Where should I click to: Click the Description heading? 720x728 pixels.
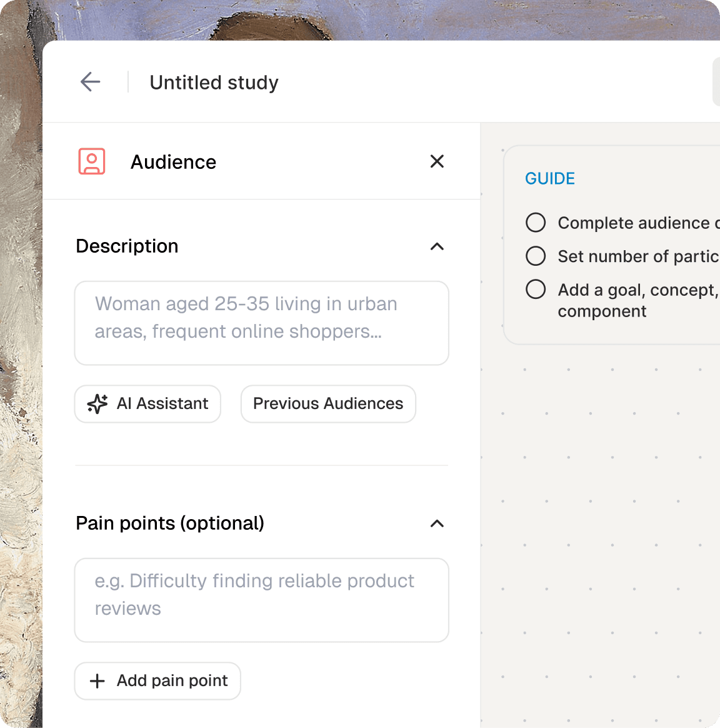click(x=126, y=246)
